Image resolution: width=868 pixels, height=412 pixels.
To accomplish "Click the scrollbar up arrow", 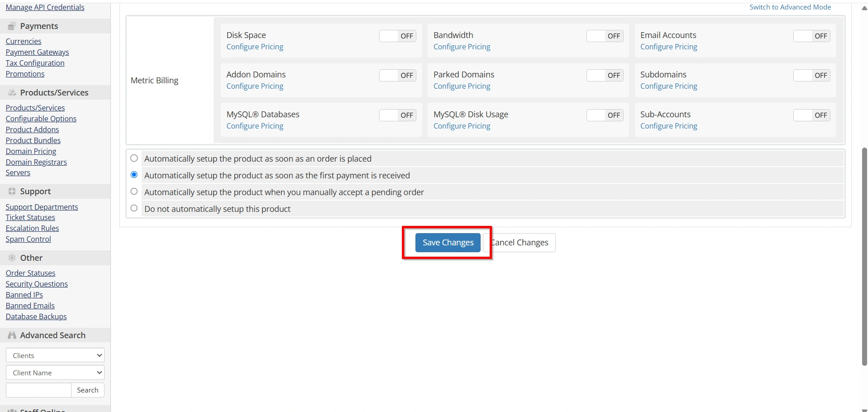I will tap(864, 8).
